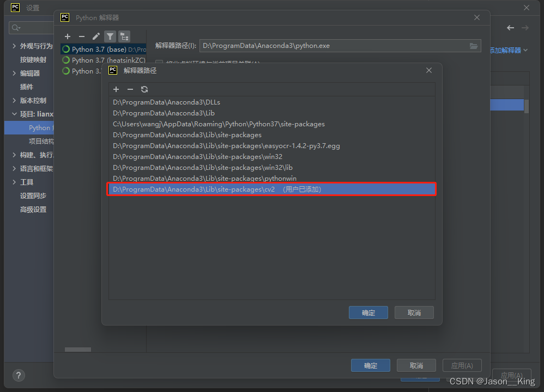Go forward with the right arrow in Settings
The width and height of the screenshot is (544, 392).
(x=525, y=28)
